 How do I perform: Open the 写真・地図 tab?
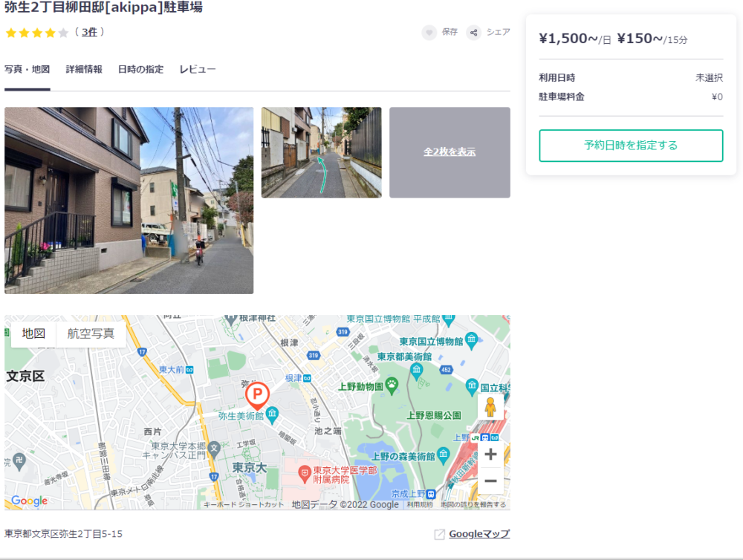(x=27, y=70)
